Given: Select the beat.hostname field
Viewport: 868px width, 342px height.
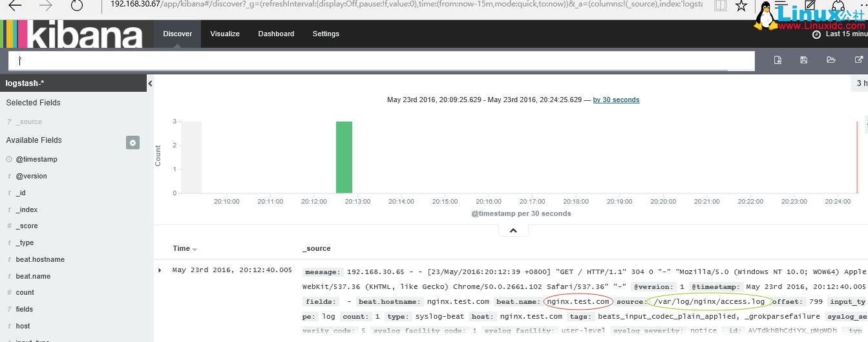Looking at the screenshot, I should pos(40,259).
